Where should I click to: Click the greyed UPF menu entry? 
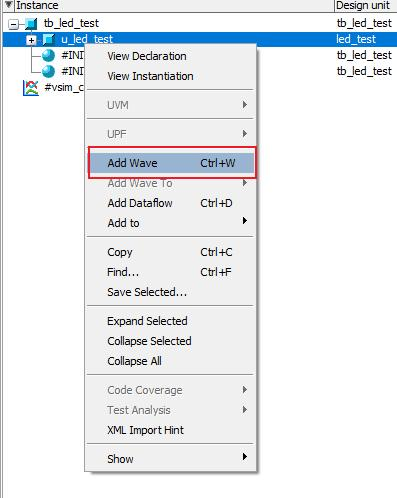pos(170,134)
